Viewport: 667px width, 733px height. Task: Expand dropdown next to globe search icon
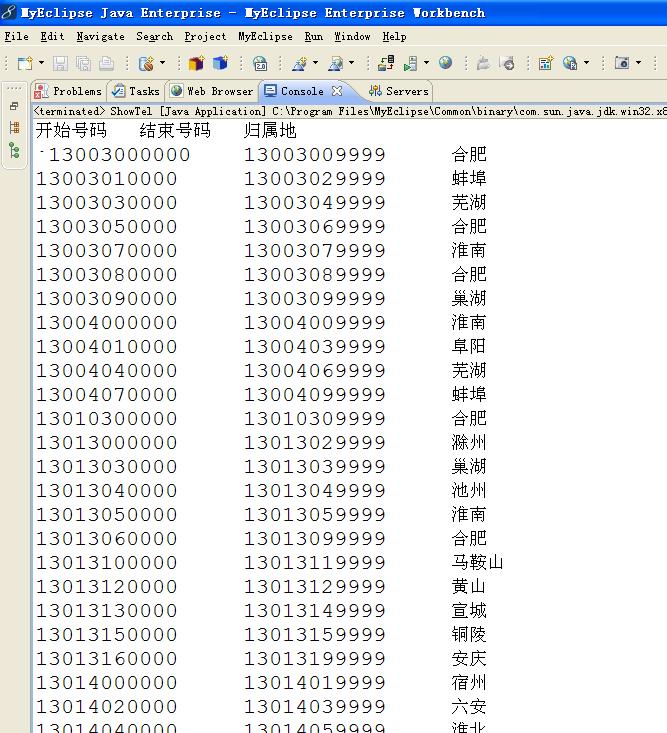coord(586,62)
